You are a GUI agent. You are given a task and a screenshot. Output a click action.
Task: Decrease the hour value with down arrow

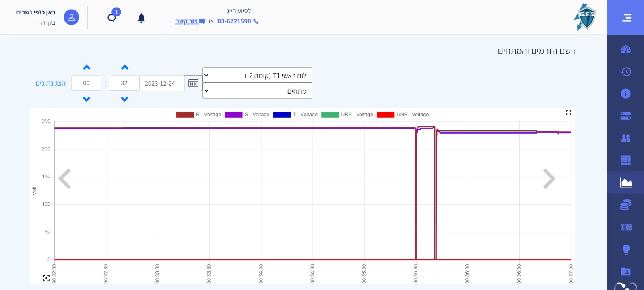[87, 99]
